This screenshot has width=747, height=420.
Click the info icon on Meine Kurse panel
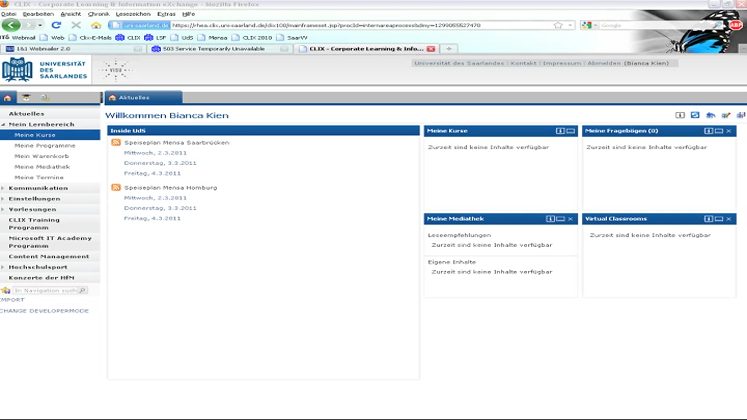(x=561, y=131)
